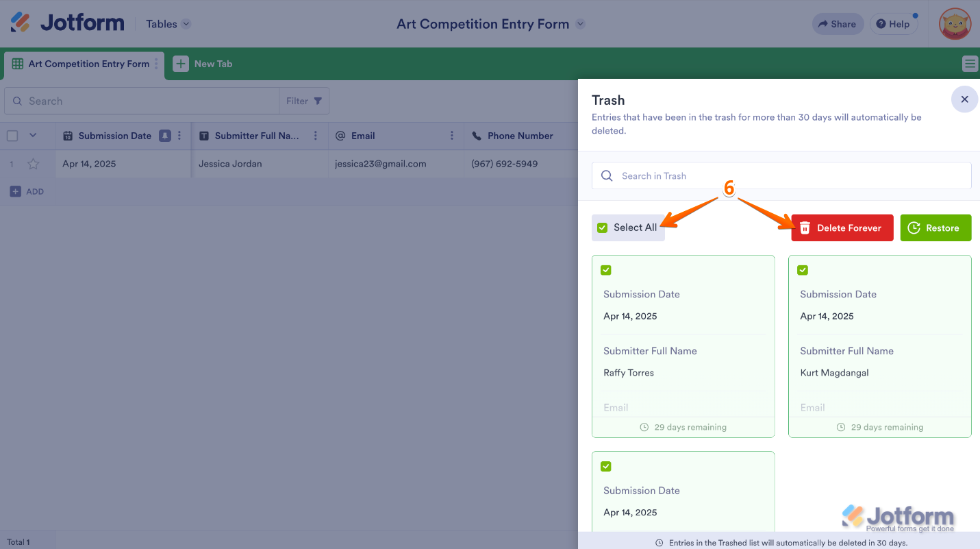The image size is (980, 549).
Task: Click the green Restore button
Action: (935, 228)
